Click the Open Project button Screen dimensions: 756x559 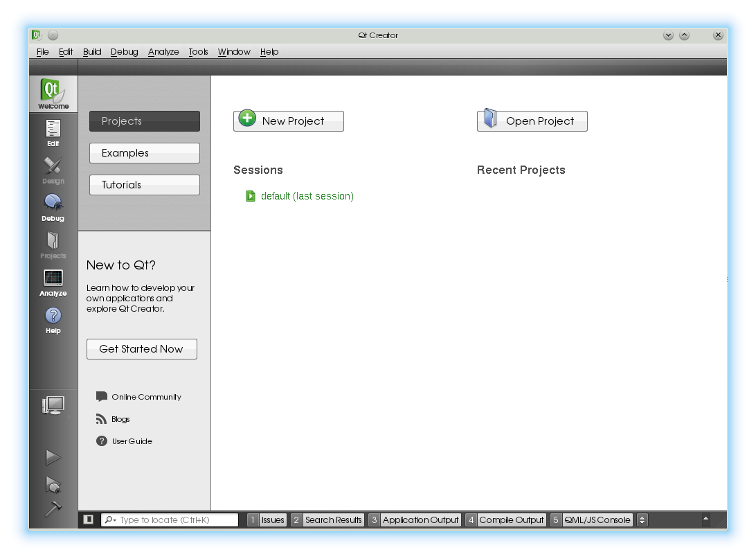532,121
